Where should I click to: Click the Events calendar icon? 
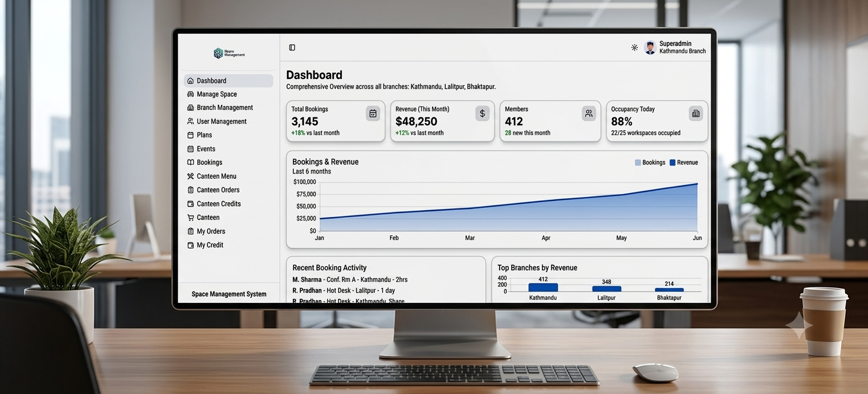190,149
